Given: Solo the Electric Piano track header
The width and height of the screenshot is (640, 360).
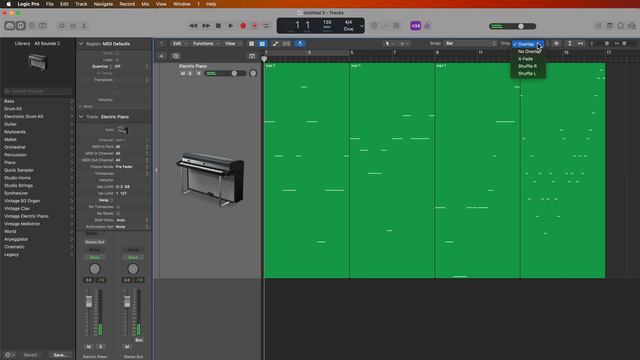Looking at the screenshot, I should (191, 73).
